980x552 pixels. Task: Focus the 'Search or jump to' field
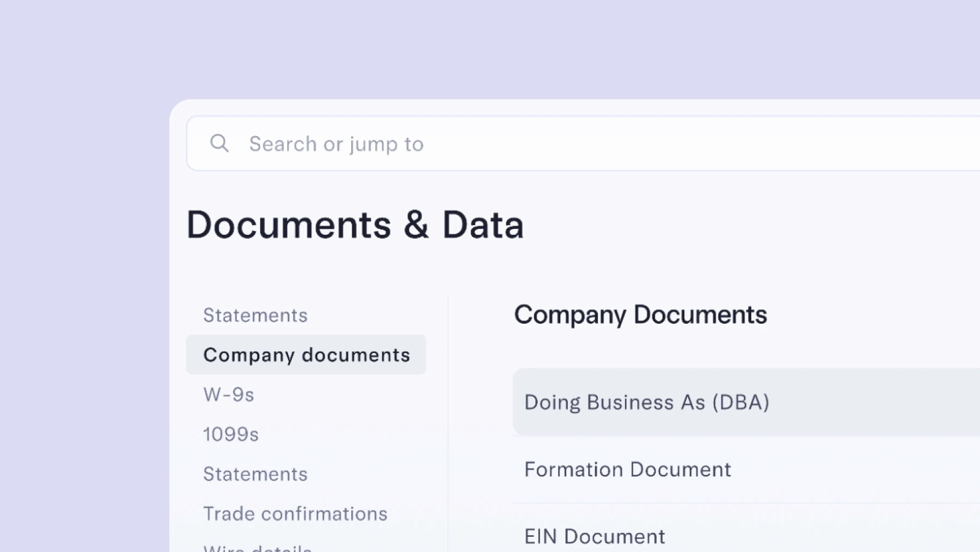pyautogui.click(x=583, y=143)
